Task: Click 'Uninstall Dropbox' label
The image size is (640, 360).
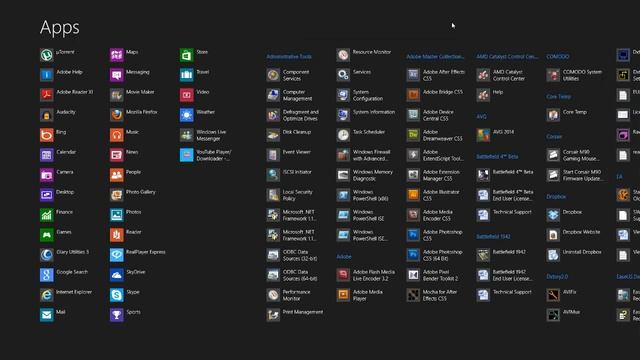Action: point(582,252)
